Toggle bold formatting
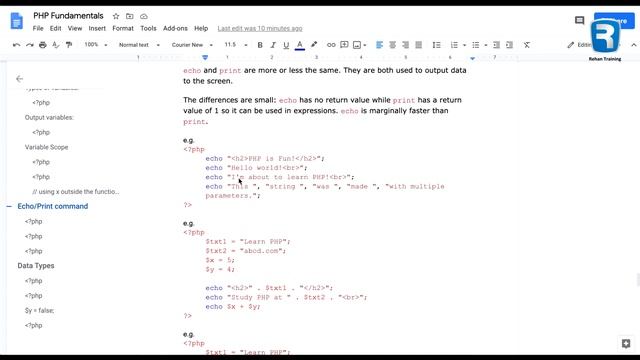Screen dimensions: 640x360 [260, 45]
